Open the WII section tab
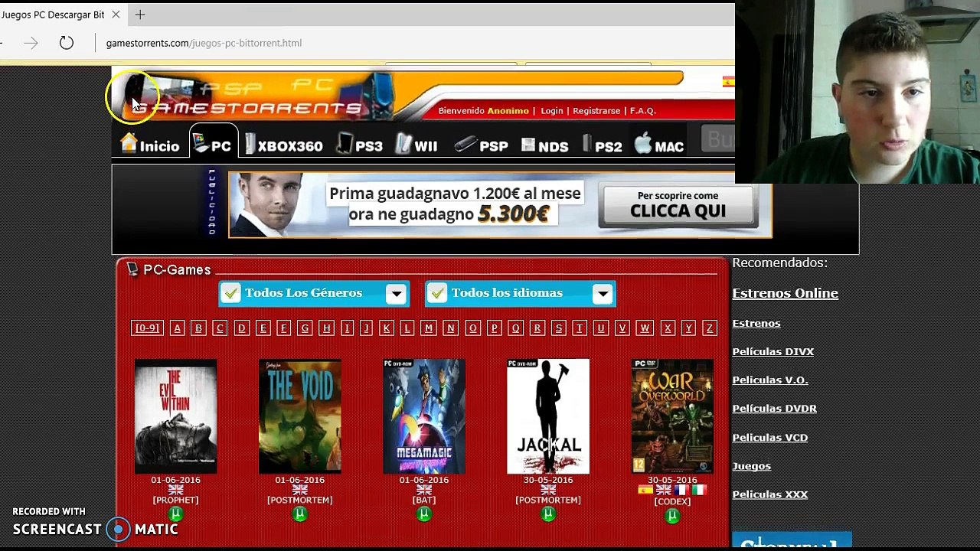 tap(416, 145)
